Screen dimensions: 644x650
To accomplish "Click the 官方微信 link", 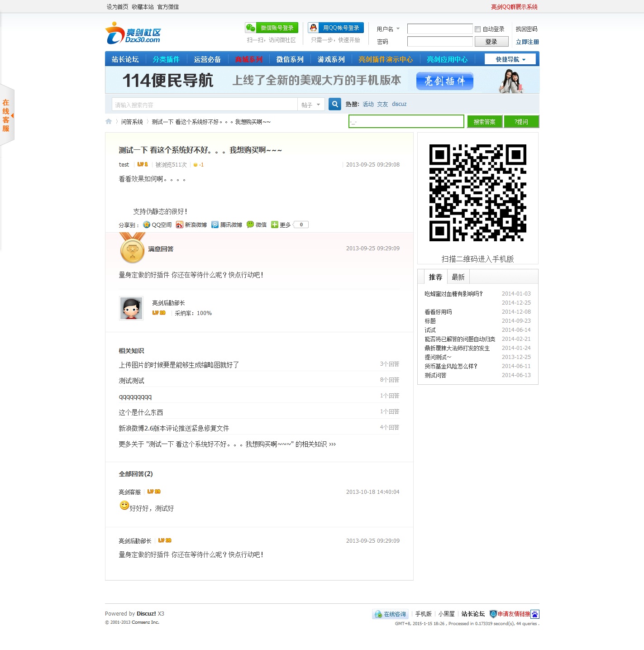I will [168, 7].
